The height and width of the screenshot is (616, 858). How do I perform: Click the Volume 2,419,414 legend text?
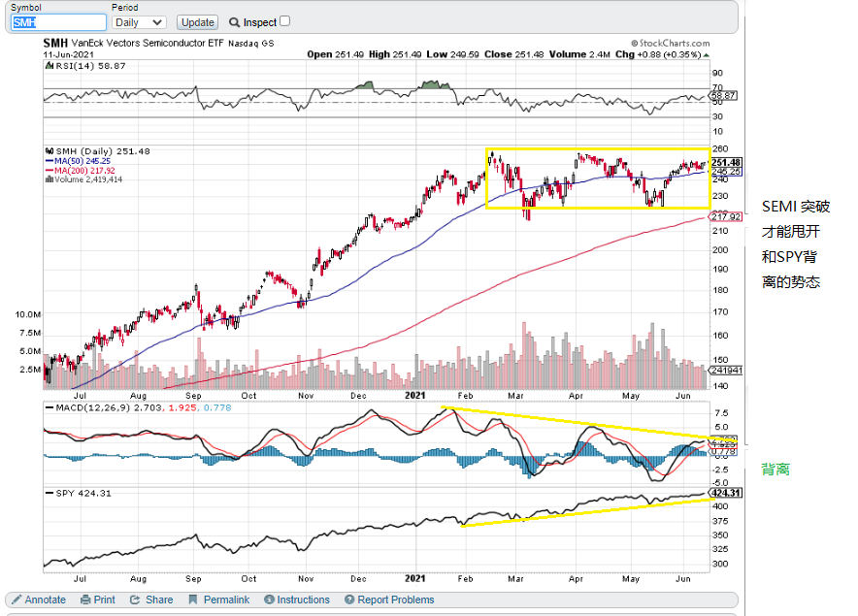click(x=88, y=178)
